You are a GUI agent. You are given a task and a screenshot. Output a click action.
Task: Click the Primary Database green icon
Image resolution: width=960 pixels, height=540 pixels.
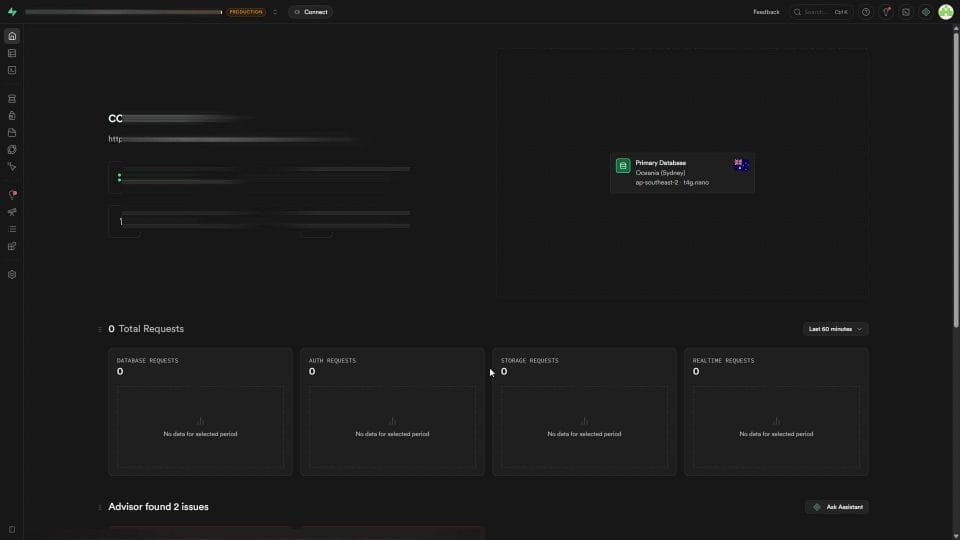pos(623,166)
